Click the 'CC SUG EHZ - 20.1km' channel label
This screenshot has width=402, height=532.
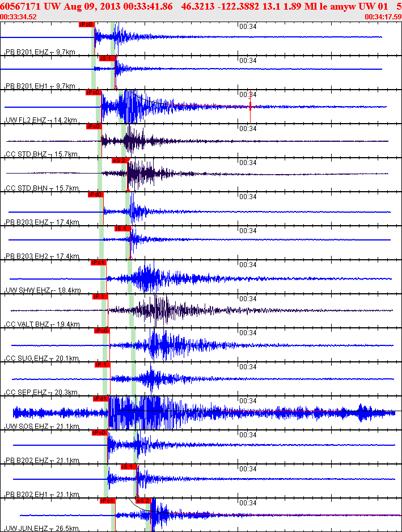point(42,358)
